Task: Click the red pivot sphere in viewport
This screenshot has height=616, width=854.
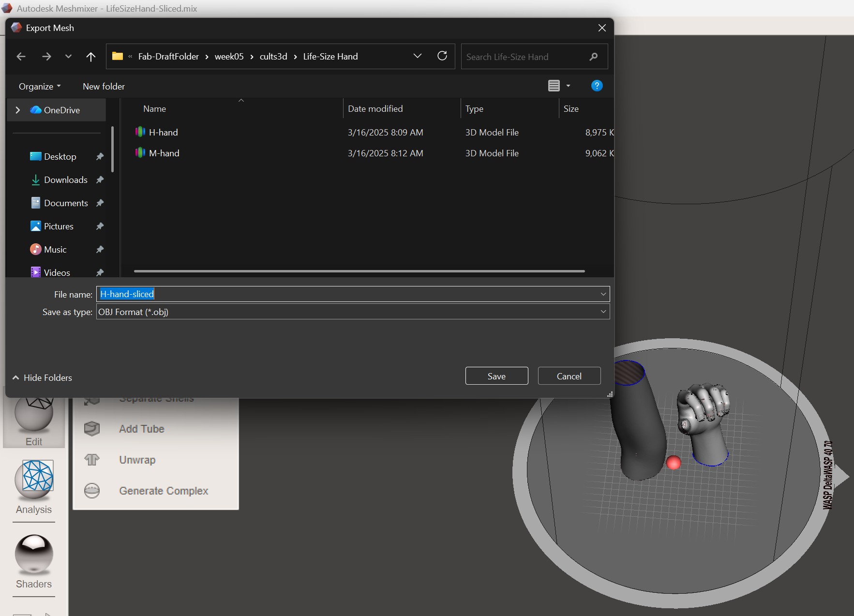Action: pos(674,463)
